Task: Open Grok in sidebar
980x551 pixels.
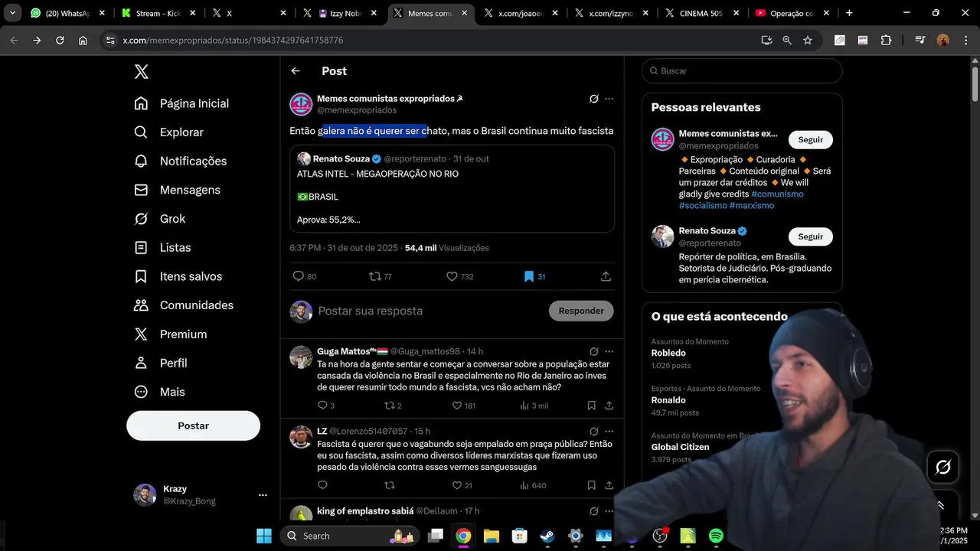Action: point(160,219)
